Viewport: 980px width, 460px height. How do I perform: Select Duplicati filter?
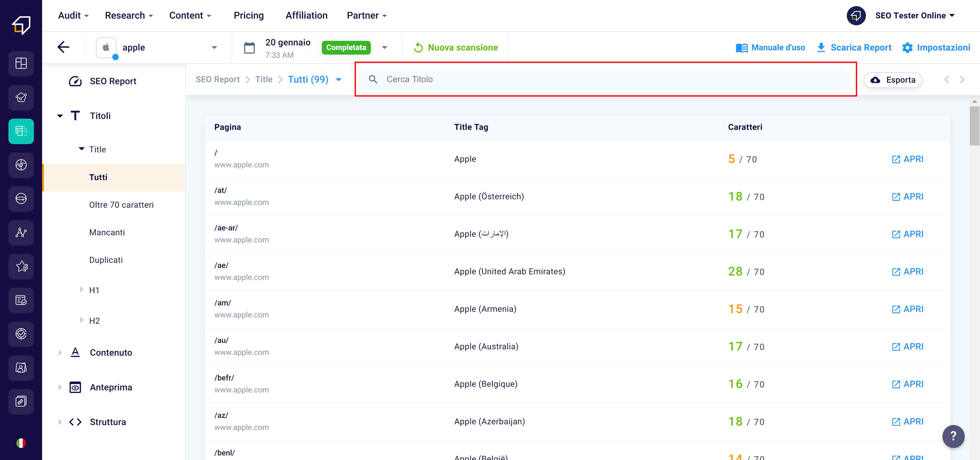pyautogui.click(x=106, y=260)
